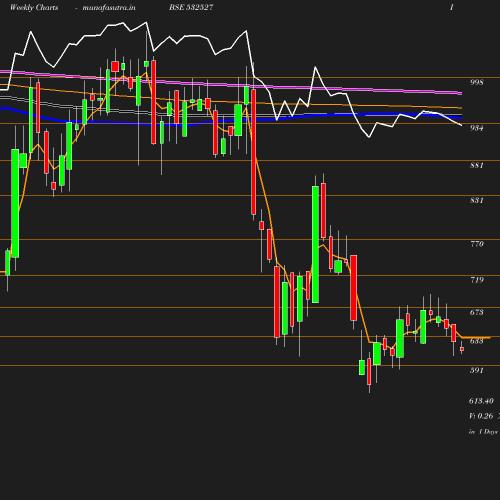Screen dimensions: 500x500
Task: Click the 'BSE 532527' ticker label
Action: (x=191, y=8)
